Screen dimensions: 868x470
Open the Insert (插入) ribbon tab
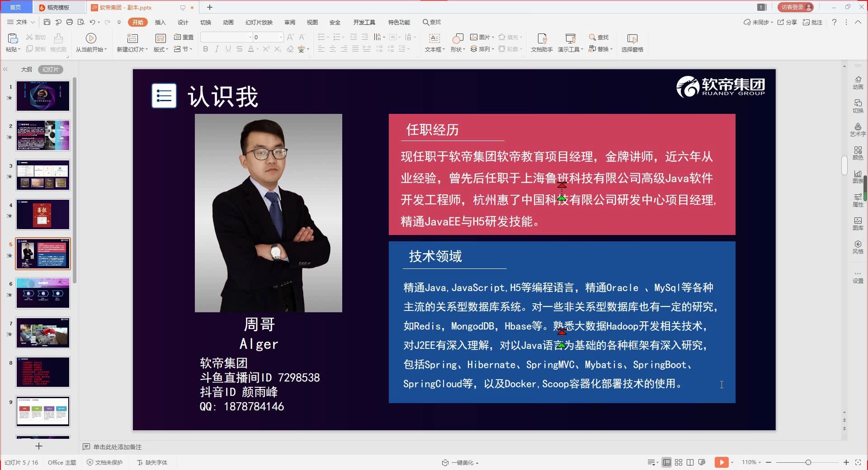tap(160, 22)
